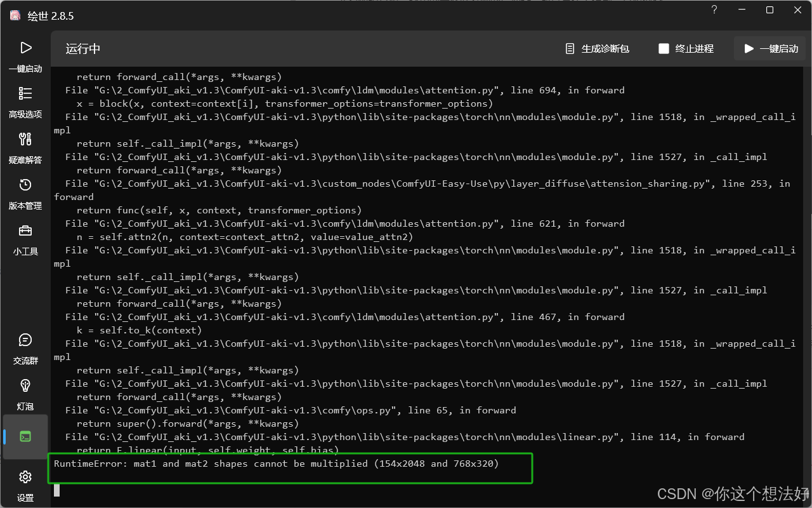The width and height of the screenshot is (812, 508).
Task: Open 设置 settings page in sidebar
Action: coord(25,486)
